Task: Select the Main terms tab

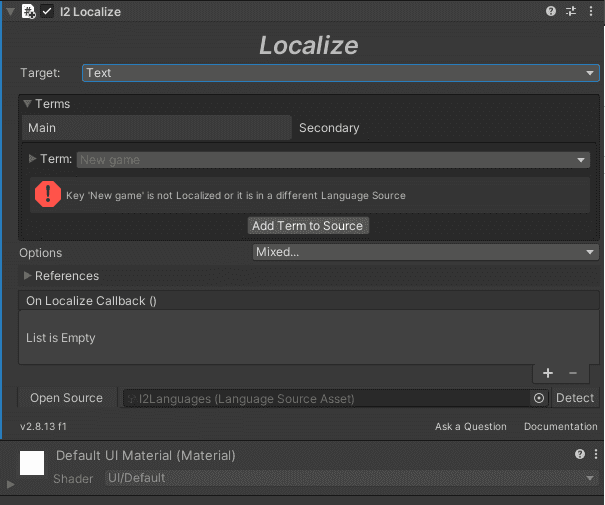Action: (157, 128)
